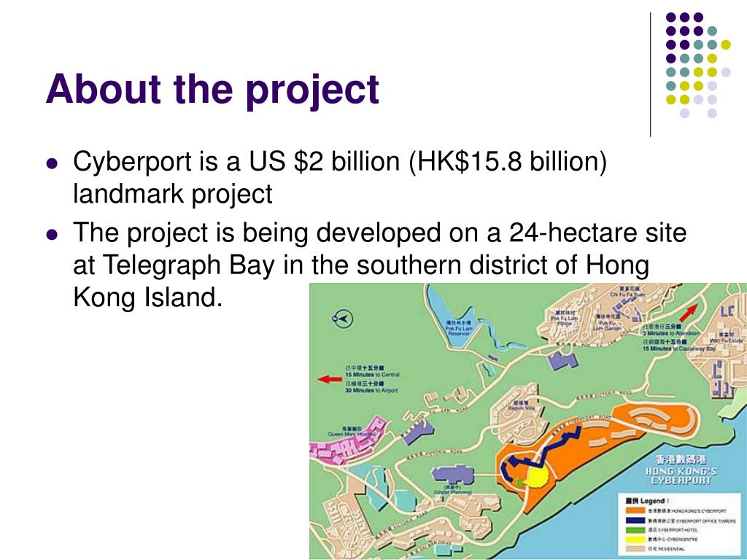Click the compass icon on the map

[x=342, y=319]
